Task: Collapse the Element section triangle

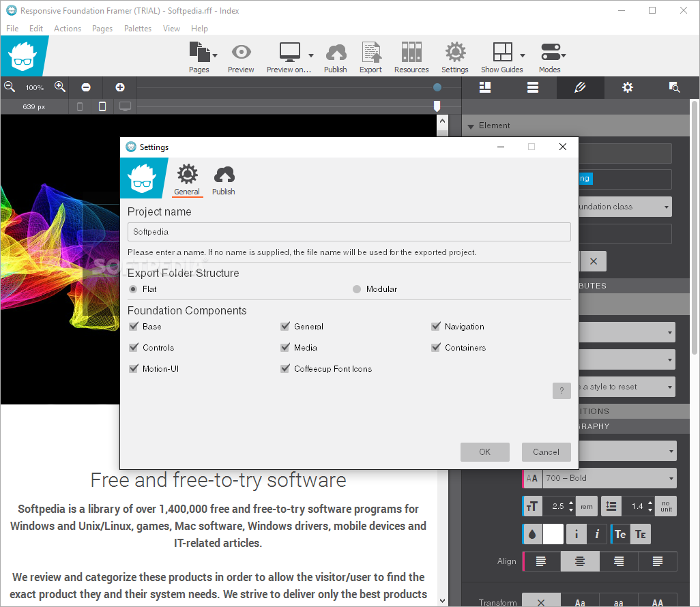Action: [470, 126]
